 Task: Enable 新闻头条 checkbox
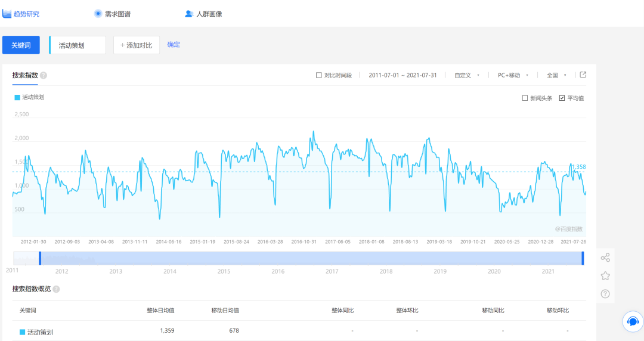coord(525,98)
